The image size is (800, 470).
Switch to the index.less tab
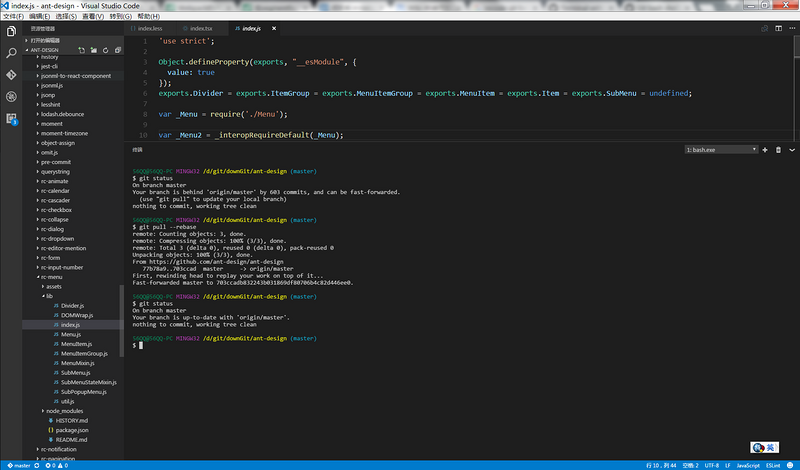[150, 29]
